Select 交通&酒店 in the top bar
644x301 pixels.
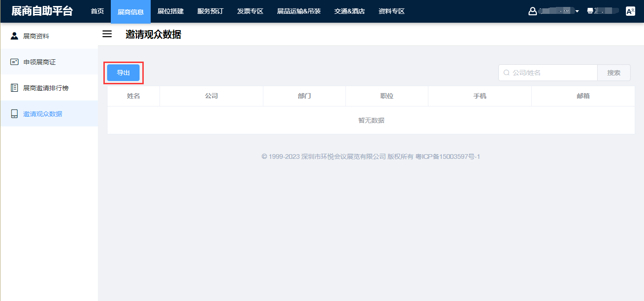coord(349,12)
